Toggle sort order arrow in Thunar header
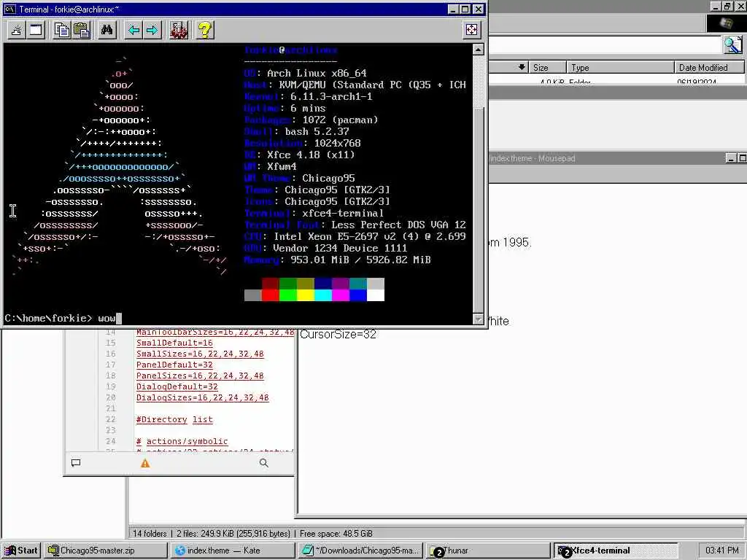Image resolution: width=747 pixels, height=560 pixels. (x=522, y=67)
